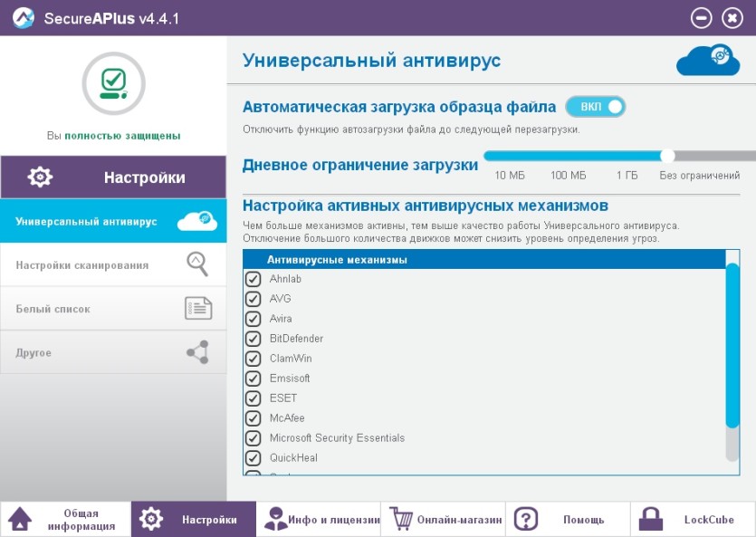Click the QuickHeal engine name
The width and height of the screenshot is (756, 537).
(x=293, y=457)
